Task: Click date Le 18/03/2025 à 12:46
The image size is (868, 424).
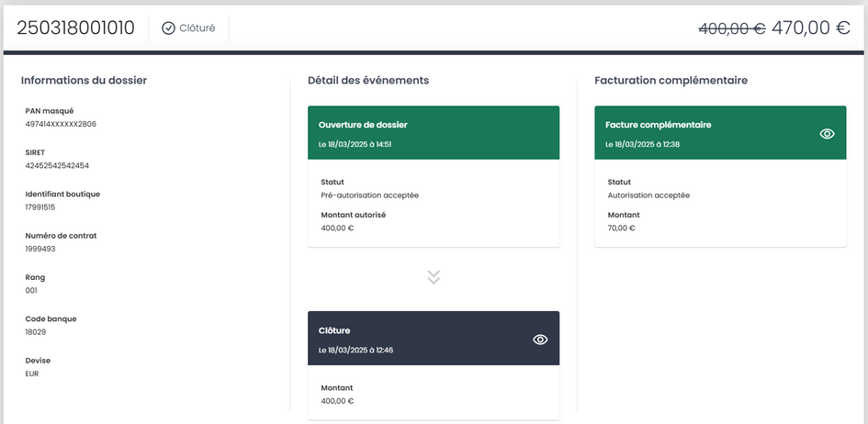Action: (x=356, y=350)
